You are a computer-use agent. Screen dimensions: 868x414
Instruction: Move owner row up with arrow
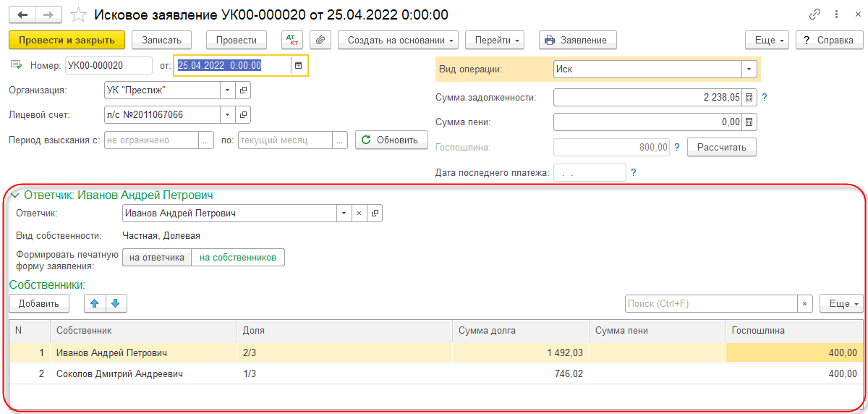coord(95,303)
